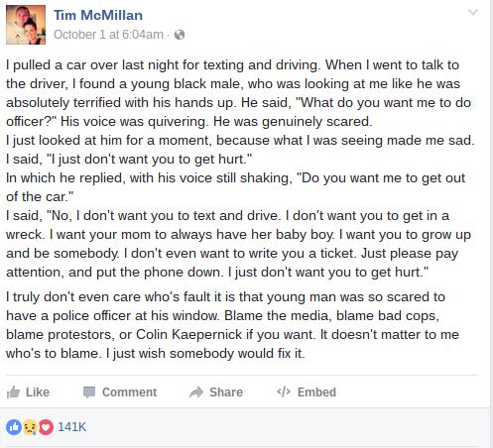
Task: Click the Share arrow icon
Action: [x=196, y=392]
